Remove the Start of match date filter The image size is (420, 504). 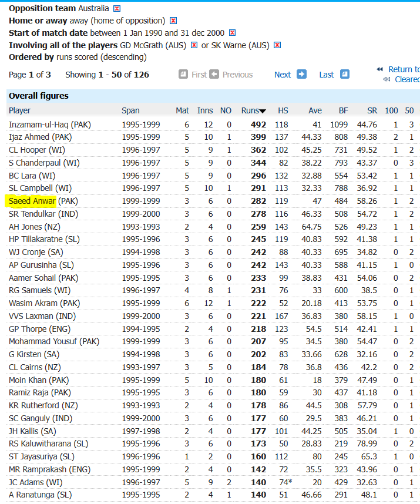233,33
